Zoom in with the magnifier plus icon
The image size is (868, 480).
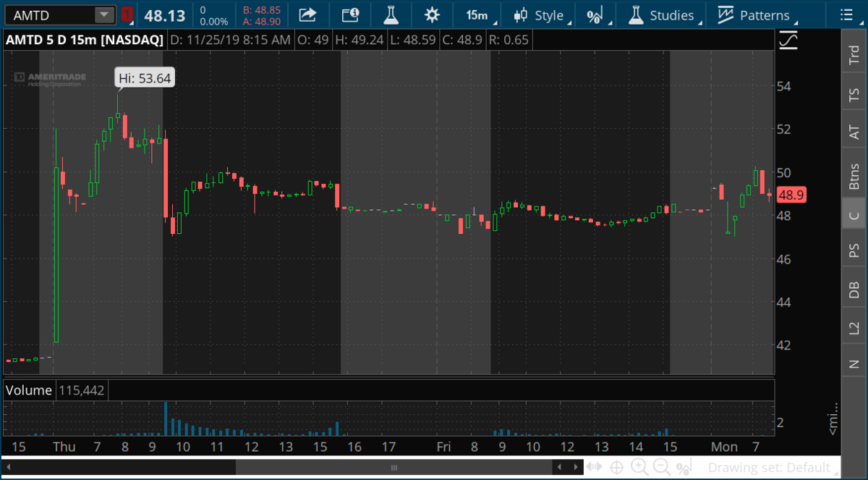coord(639,467)
